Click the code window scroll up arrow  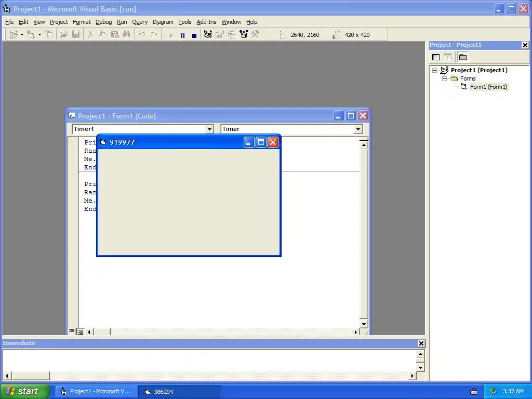pos(364,145)
